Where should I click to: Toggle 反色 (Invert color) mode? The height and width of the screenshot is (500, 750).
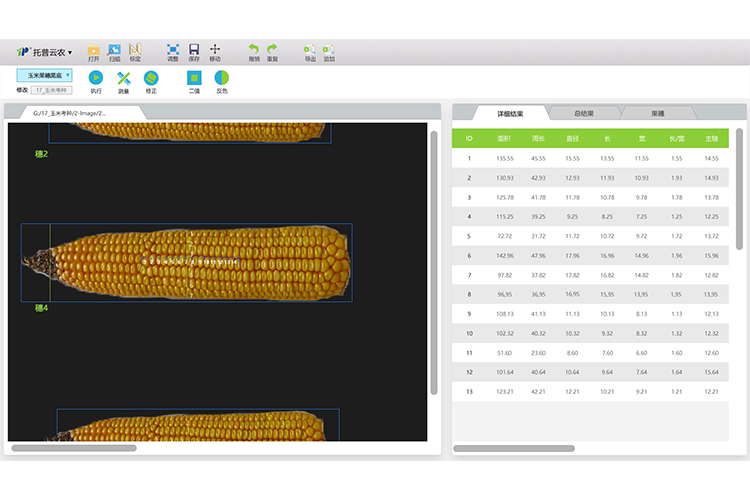tap(221, 78)
